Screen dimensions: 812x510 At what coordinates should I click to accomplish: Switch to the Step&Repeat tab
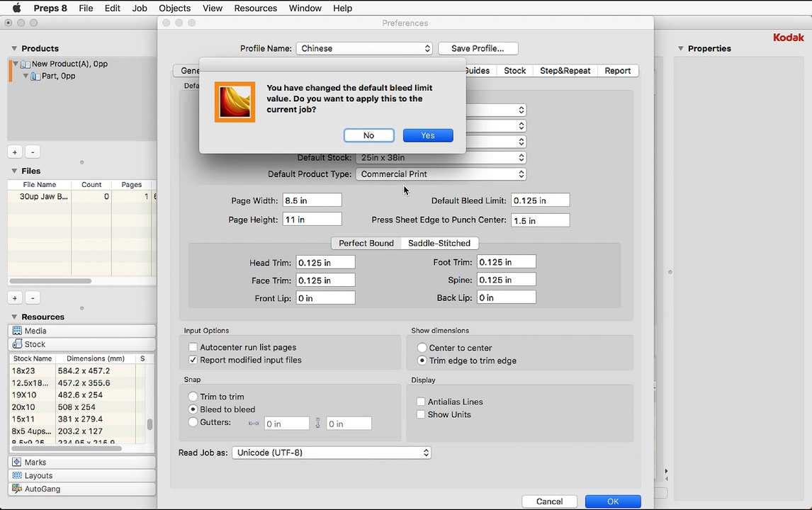click(565, 70)
